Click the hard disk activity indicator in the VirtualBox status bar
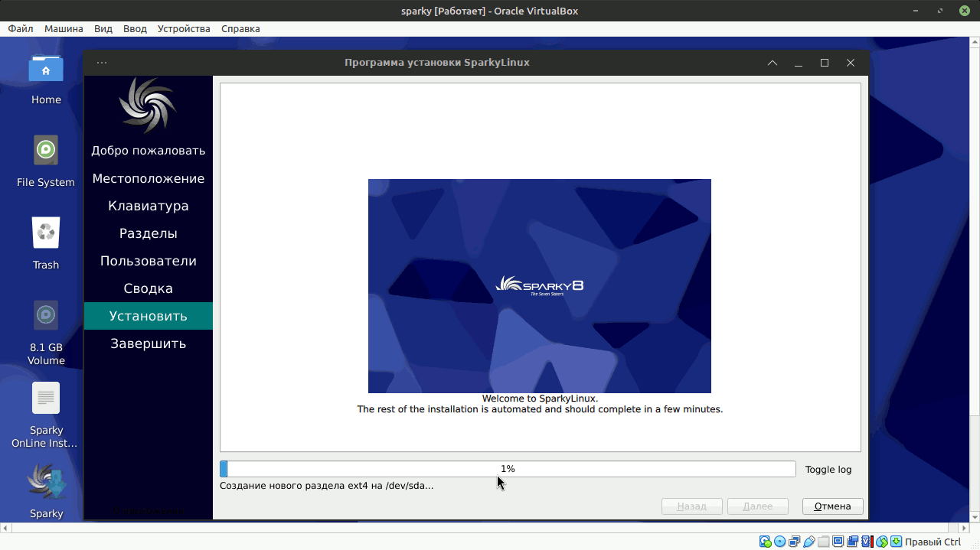 pyautogui.click(x=766, y=542)
